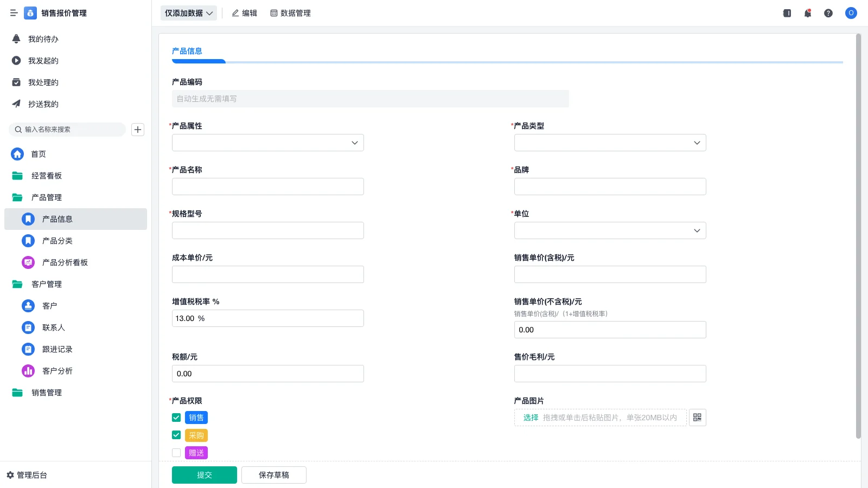The height and width of the screenshot is (488, 868).
Task: Click the 提交 submit button
Action: click(x=205, y=475)
